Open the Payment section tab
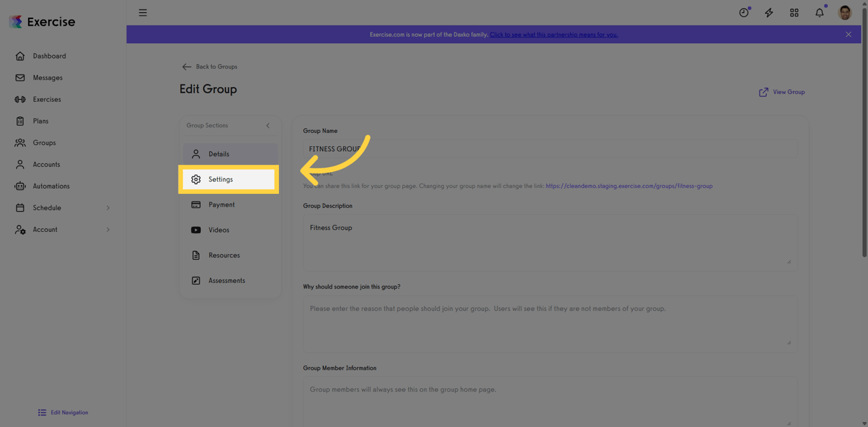 pyautogui.click(x=222, y=204)
